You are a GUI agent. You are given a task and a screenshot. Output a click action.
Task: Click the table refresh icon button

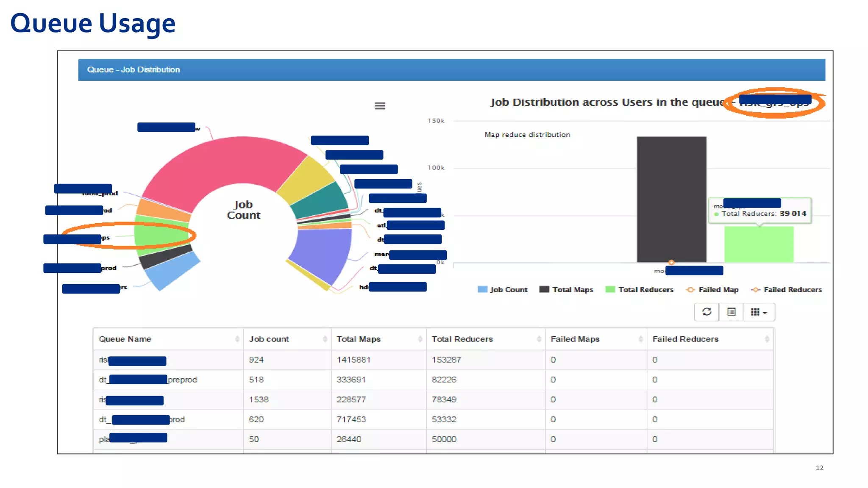tap(707, 312)
